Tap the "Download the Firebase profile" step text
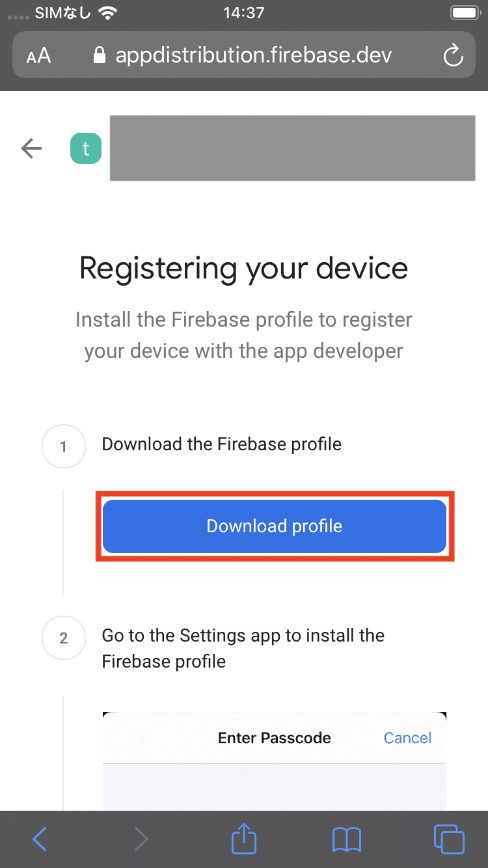 point(222,444)
